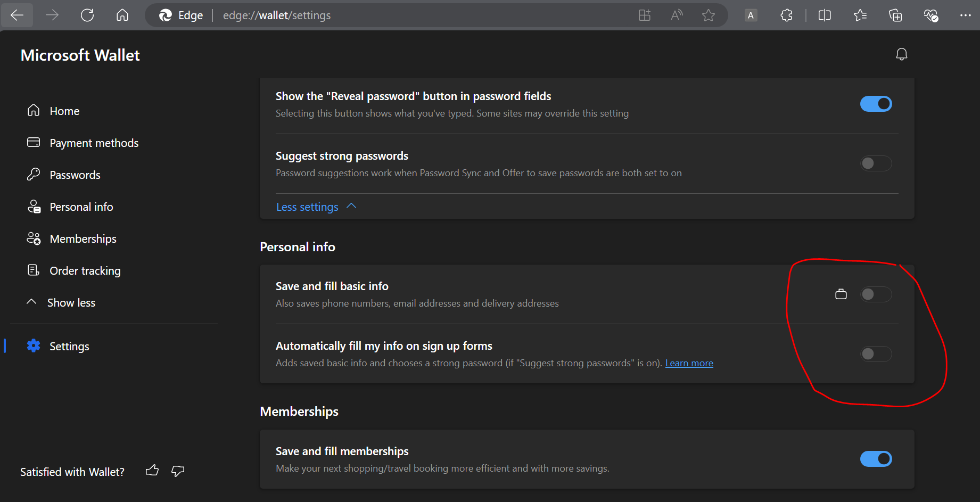Click the Personal info person icon
The width and height of the screenshot is (980, 502).
click(34, 207)
